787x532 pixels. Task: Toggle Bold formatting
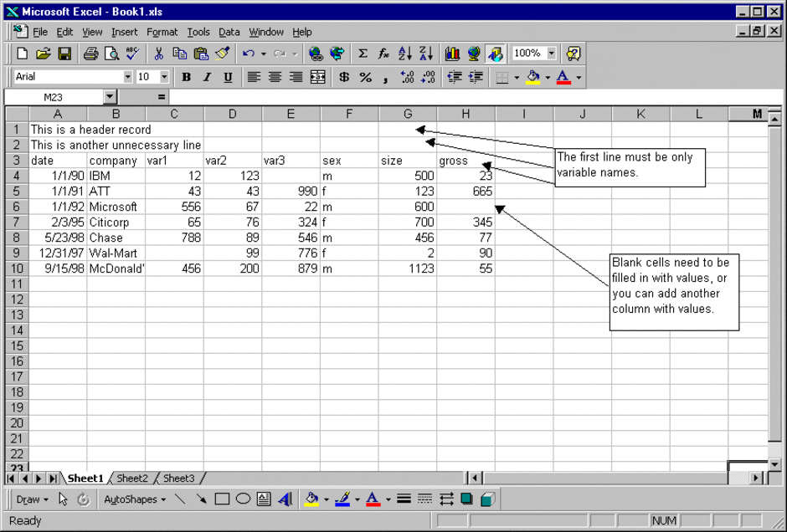tap(186, 77)
